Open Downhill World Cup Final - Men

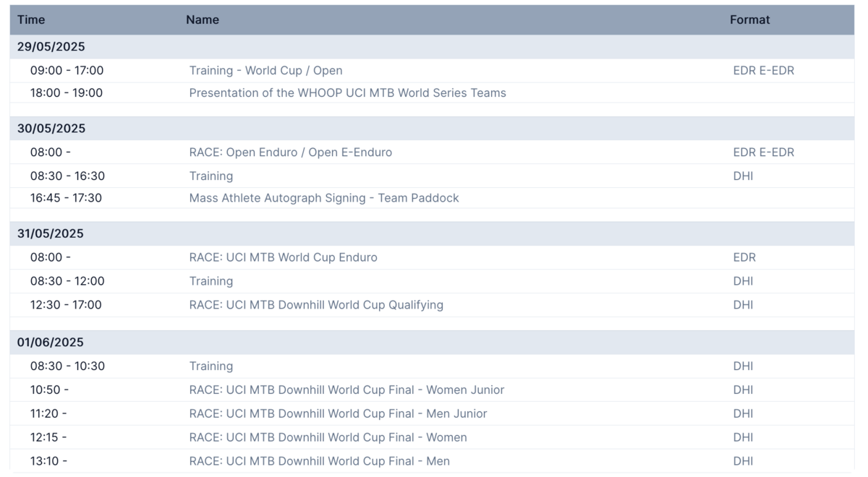coord(319,461)
